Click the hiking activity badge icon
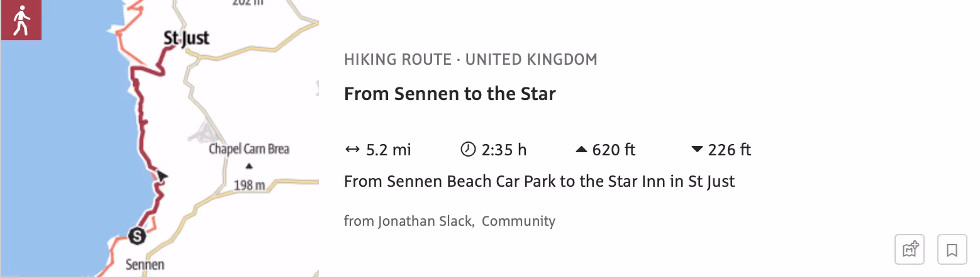Viewport: 980px width, 278px height. click(21, 21)
